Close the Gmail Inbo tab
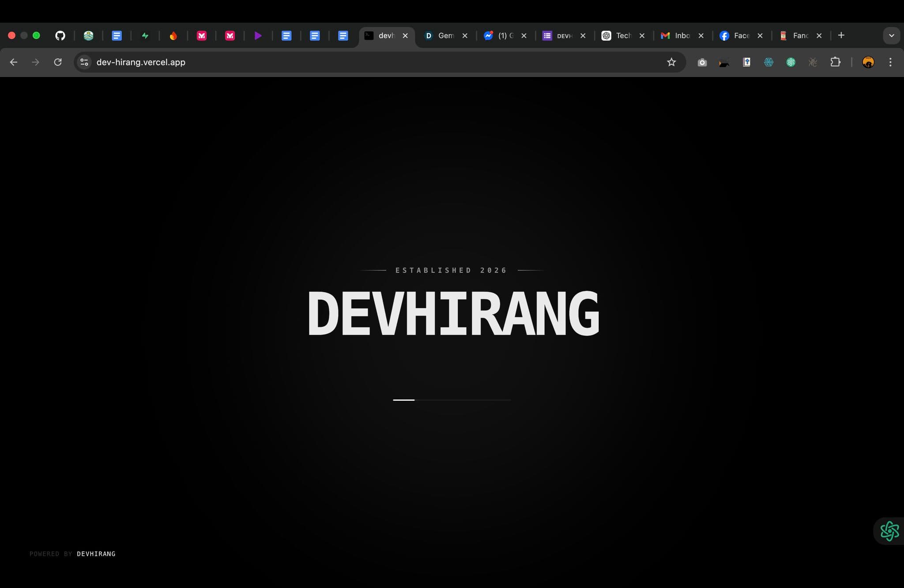Screen dimensions: 904x588 point(701,36)
